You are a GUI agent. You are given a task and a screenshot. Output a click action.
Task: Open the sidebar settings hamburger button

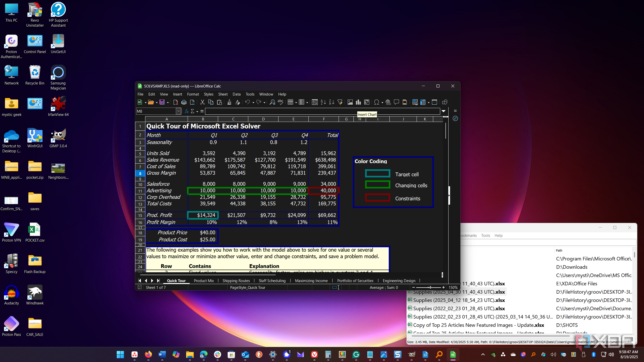[x=455, y=111]
